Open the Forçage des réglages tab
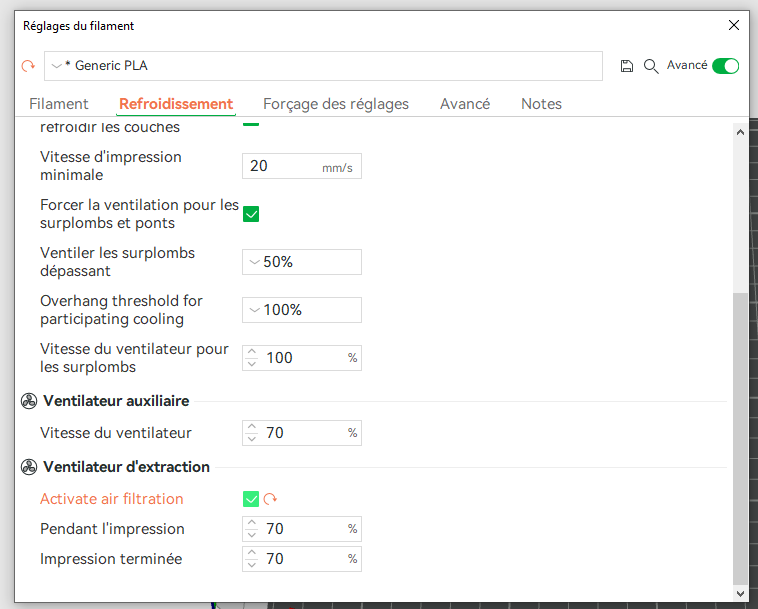 click(336, 104)
